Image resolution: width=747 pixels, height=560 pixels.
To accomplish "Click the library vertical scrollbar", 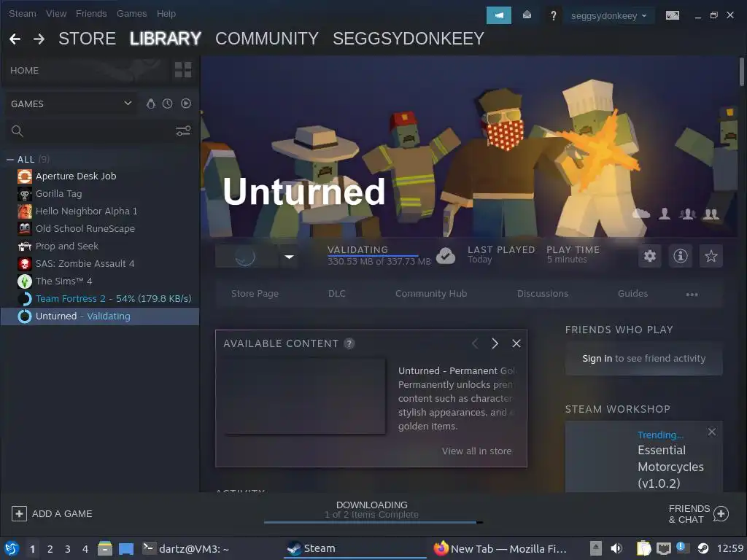I will pyautogui.click(x=741, y=71).
